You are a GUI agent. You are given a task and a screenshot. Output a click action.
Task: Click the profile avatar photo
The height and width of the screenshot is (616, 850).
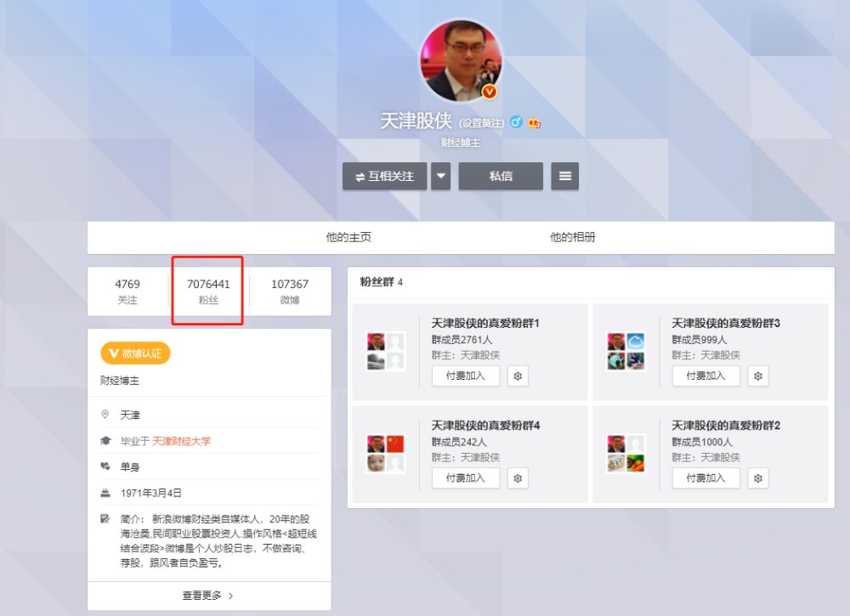[462, 60]
